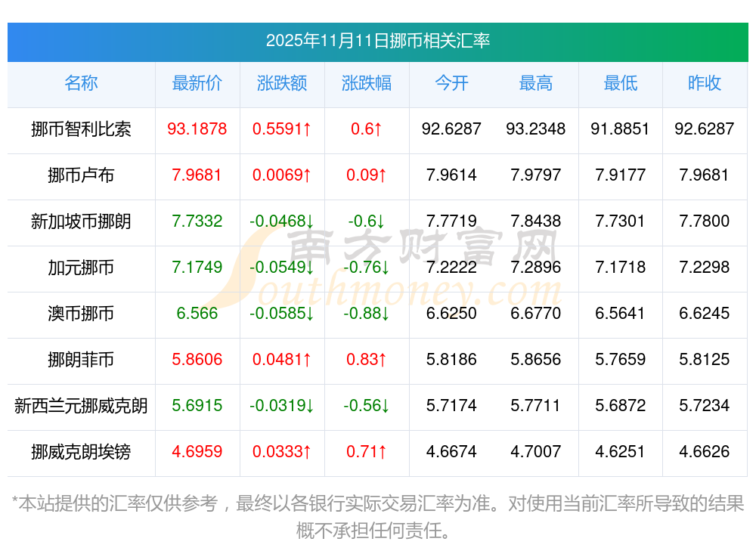
Task: Click latest price 4.6959
Action: [x=197, y=451]
